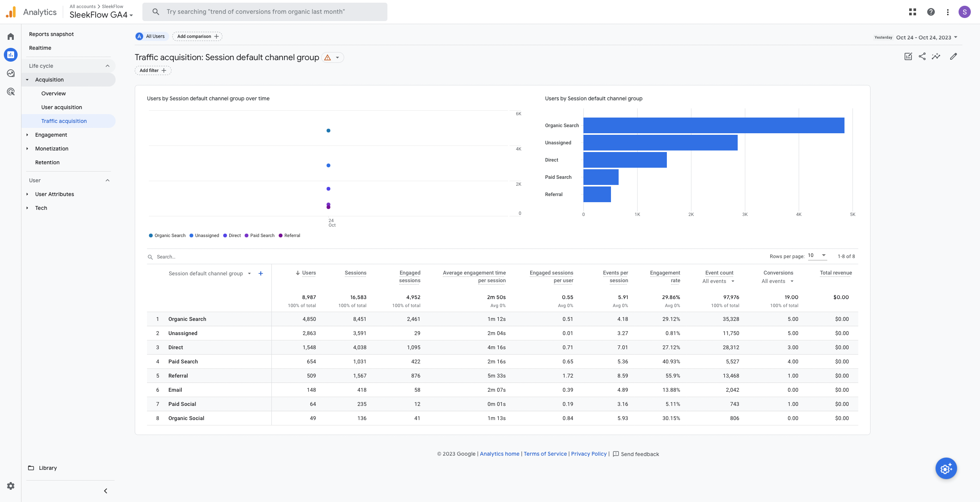Open the Traffic acquisition menu item
The image size is (980, 502).
click(64, 120)
